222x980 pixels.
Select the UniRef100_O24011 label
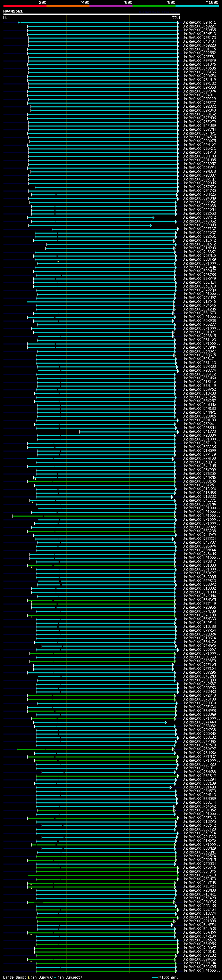pos(199,95)
